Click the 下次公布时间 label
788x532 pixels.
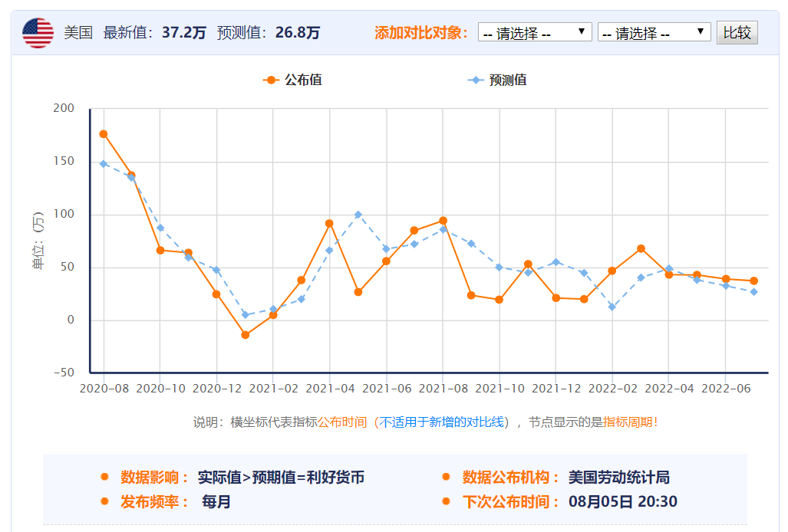(x=510, y=502)
